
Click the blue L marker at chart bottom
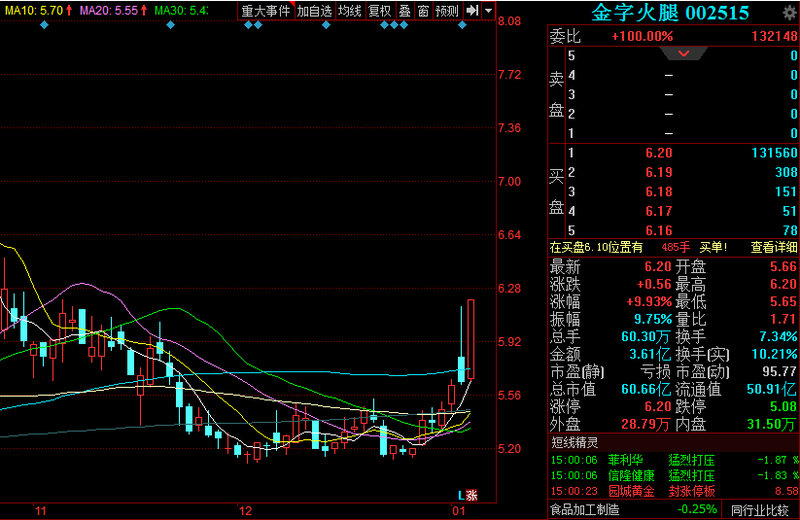point(461,495)
